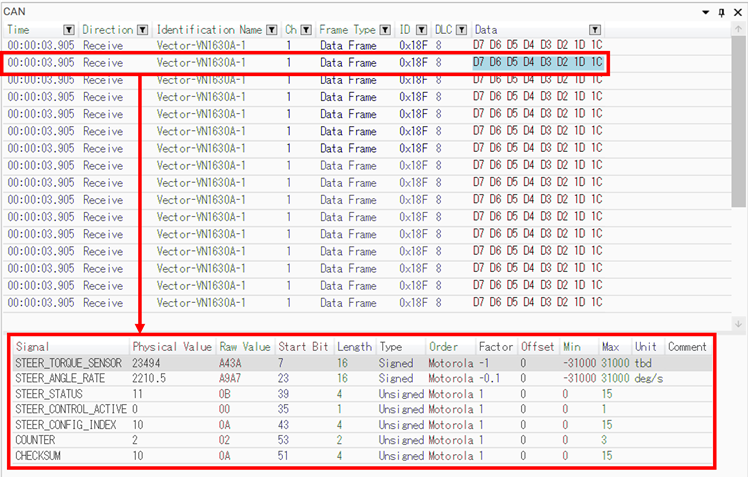Open the Data column filter icon
Viewport: 748px width, 477px height.
click(x=595, y=30)
